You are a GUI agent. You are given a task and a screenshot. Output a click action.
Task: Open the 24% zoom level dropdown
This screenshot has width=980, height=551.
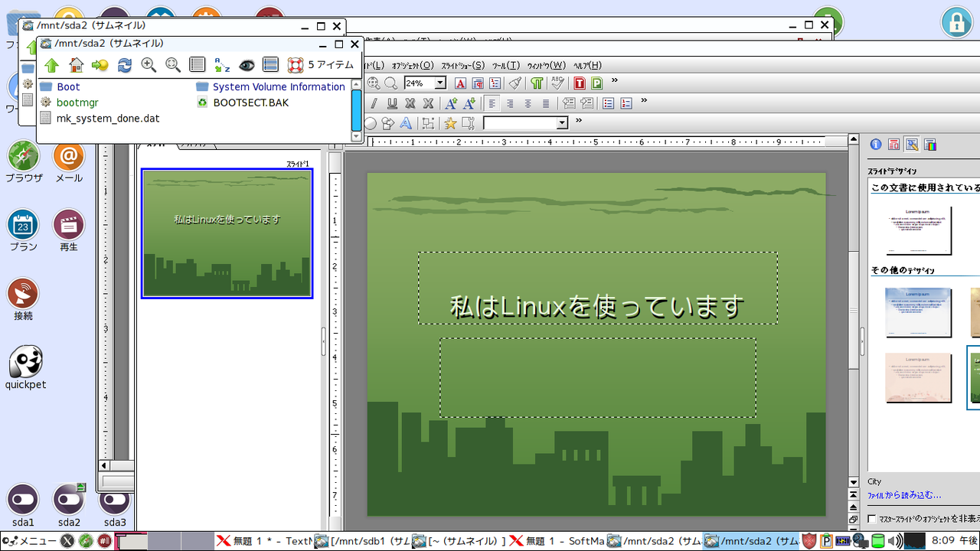tap(440, 83)
